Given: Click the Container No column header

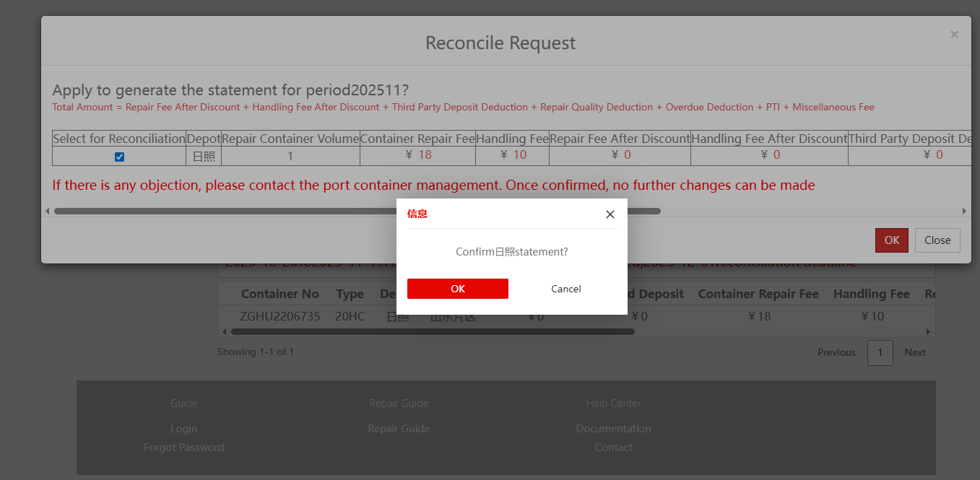Looking at the screenshot, I should click(x=279, y=294).
